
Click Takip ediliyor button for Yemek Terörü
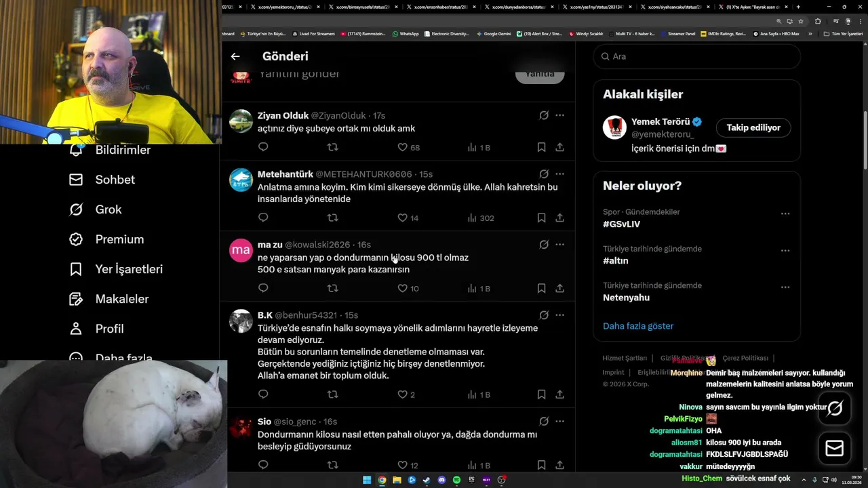pyautogui.click(x=753, y=127)
